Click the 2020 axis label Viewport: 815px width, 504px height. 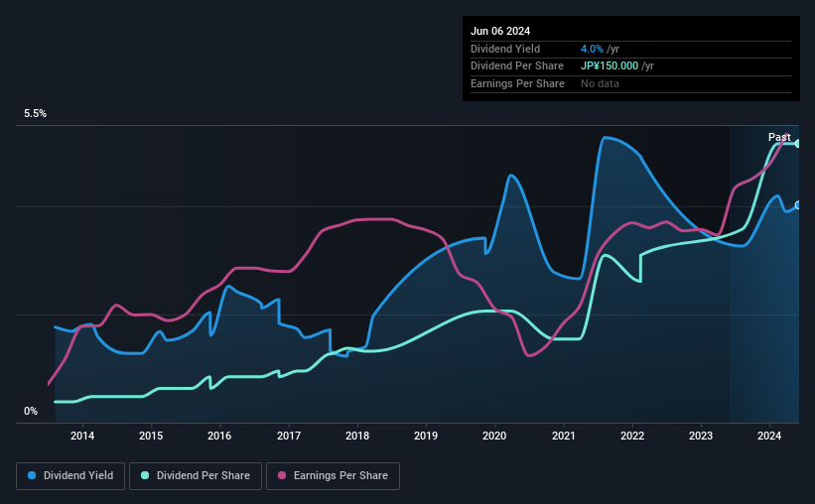pyautogui.click(x=494, y=436)
